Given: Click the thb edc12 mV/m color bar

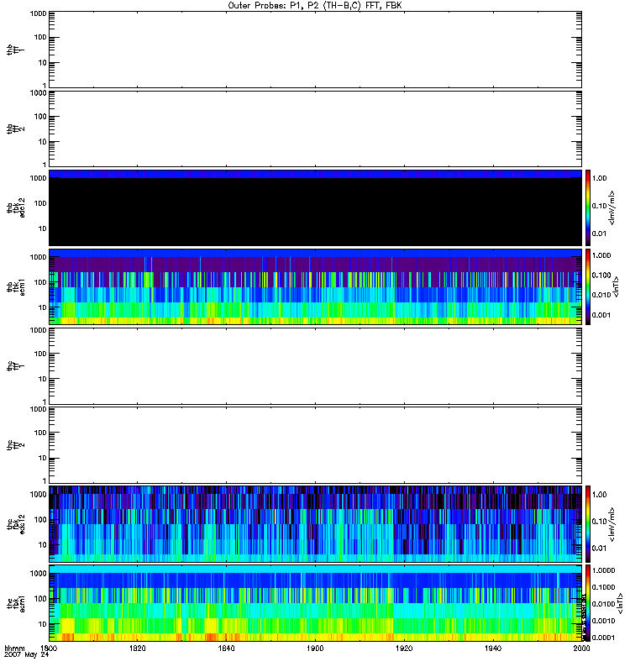Looking at the screenshot, I should coord(589,207).
